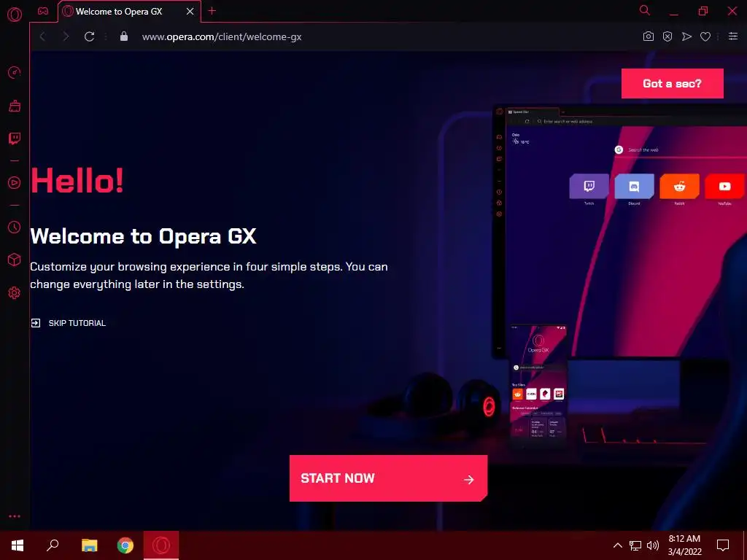Open History clock icon in sidebar
Image resolution: width=747 pixels, height=560 pixels.
15,227
